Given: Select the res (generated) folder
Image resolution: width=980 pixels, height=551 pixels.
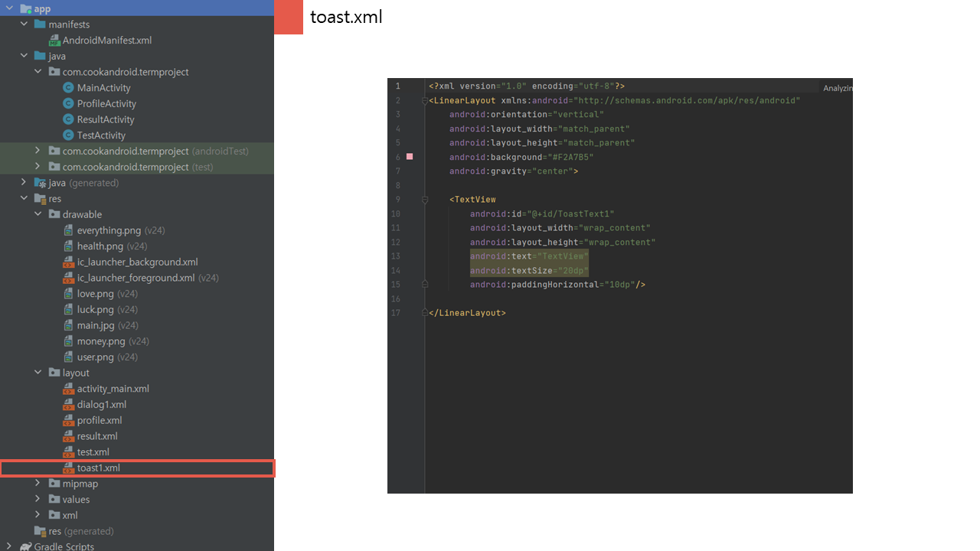Looking at the screenshot, I should tap(81, 531).
